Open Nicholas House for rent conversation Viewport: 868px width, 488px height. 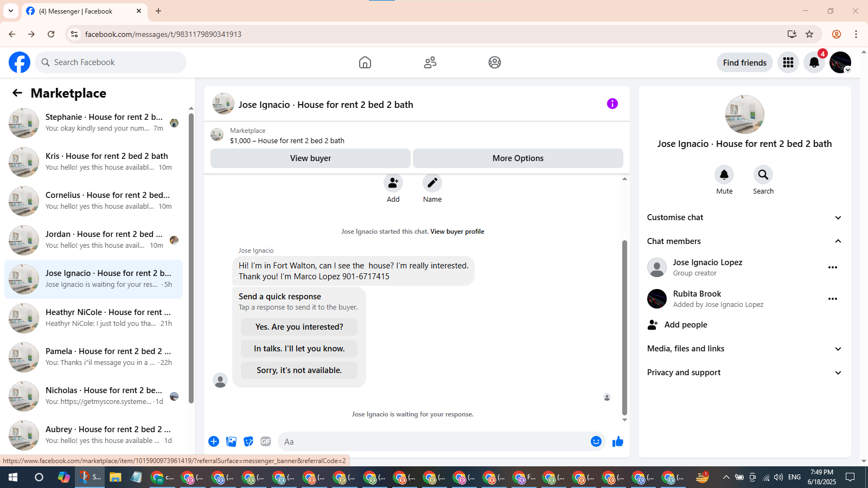click(93, 396)
